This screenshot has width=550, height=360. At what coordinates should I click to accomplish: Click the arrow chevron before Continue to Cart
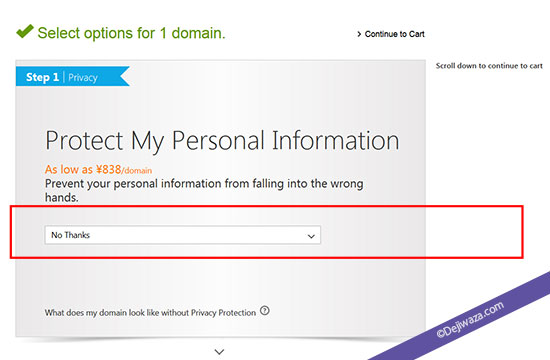pos(359,34)
